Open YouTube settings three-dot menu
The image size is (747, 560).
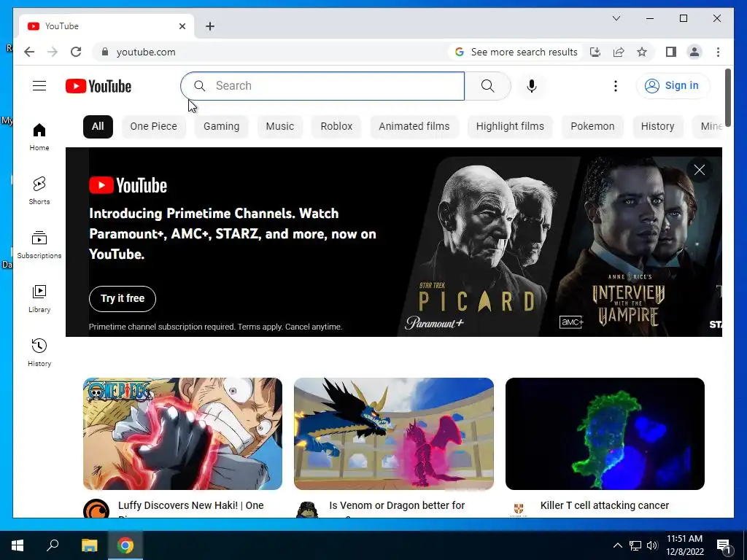point(616,86)
